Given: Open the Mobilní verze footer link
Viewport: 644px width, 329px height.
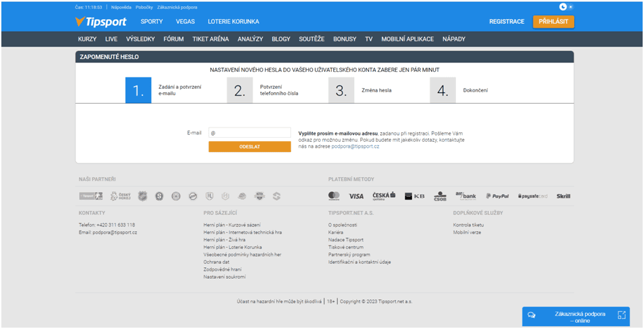Looking at the screenshot, I should pos(467,233).
